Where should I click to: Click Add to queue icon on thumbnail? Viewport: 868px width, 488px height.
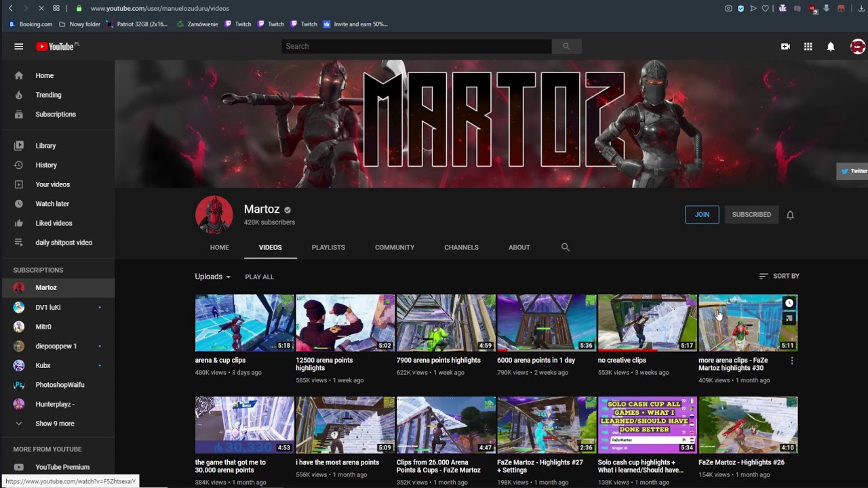coord(789,318)
